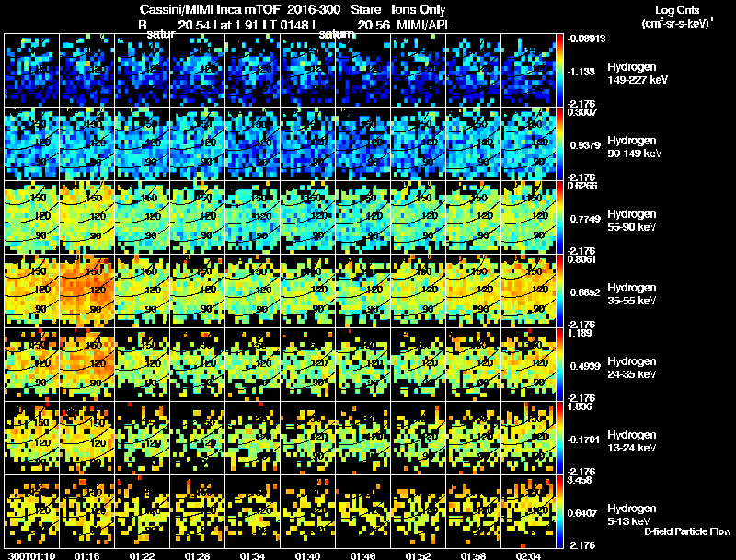The image size is (736, 560).
Task: Click the '01:28' time label
Action: (197, 555)
